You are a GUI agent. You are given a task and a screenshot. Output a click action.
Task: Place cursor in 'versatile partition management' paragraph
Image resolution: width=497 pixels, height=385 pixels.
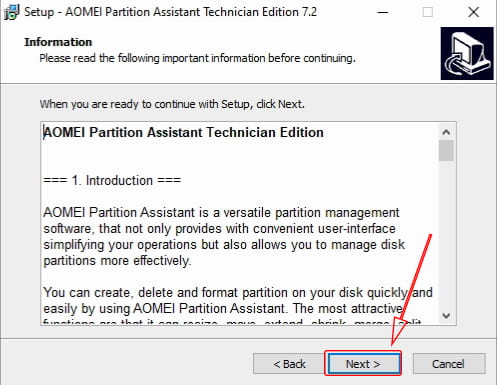point(224,237)
